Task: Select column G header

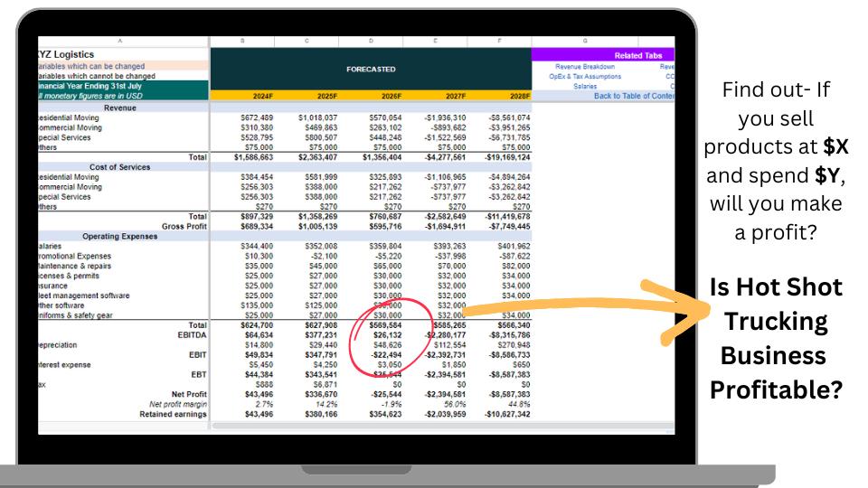Action: 585,41
